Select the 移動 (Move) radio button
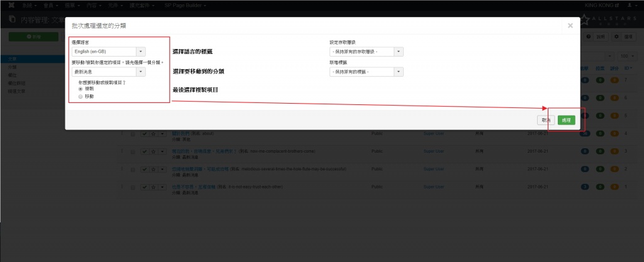 (80, 96)
